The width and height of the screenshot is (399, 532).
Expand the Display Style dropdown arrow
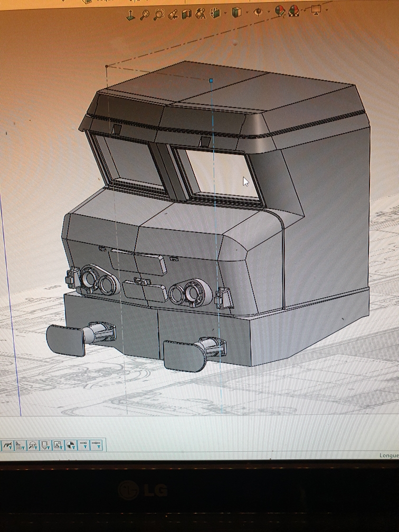click(x=246, y=13)
